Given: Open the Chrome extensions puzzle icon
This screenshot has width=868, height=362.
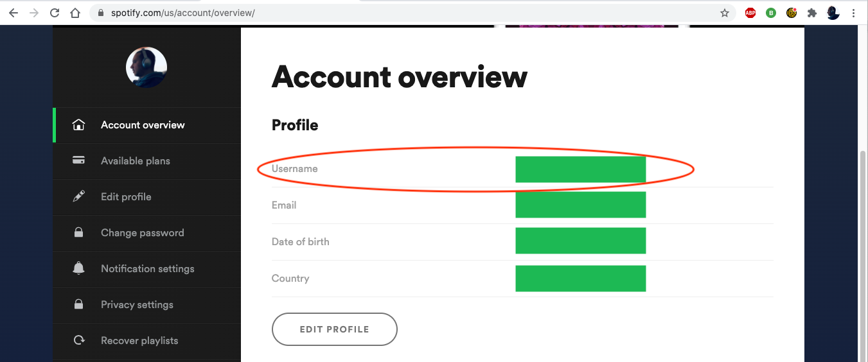Looking at the screenshot, I should [812, 13].
